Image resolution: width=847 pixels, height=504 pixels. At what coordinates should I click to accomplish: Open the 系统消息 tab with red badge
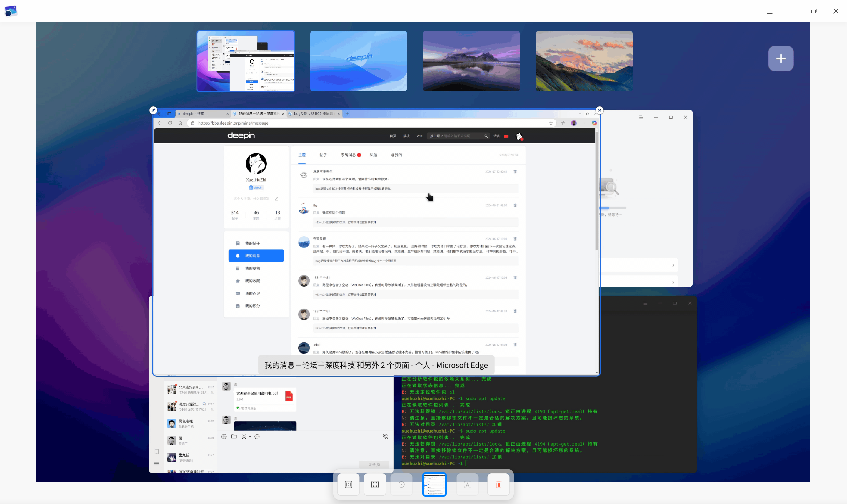click(x=351, y=155)
